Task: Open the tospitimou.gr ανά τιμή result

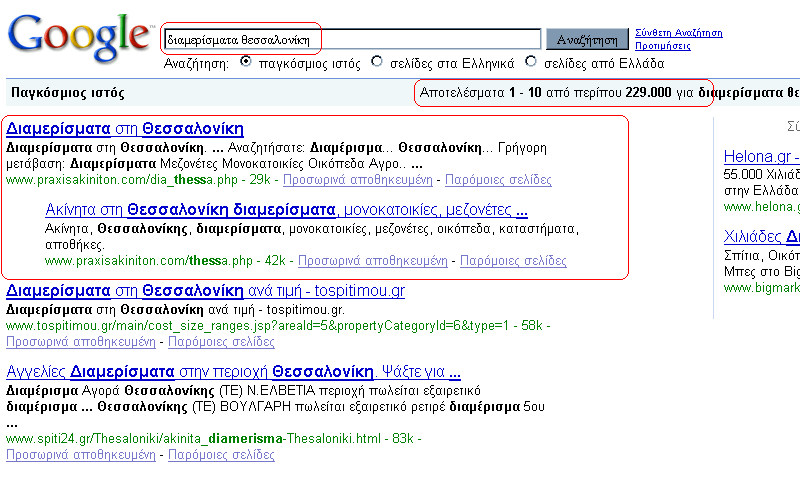Action: coord(205,291)
